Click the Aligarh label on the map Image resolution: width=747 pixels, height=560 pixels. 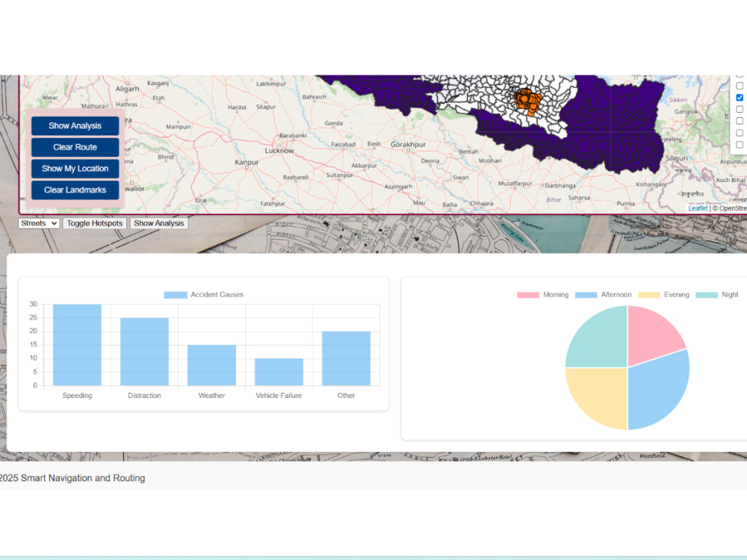[127, 89]
